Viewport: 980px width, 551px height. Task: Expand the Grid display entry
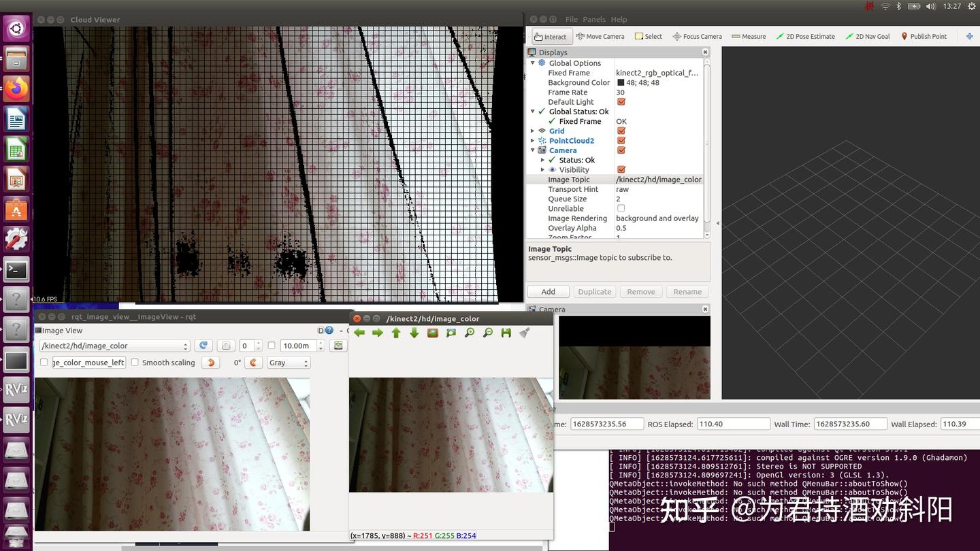click(532, 131)
